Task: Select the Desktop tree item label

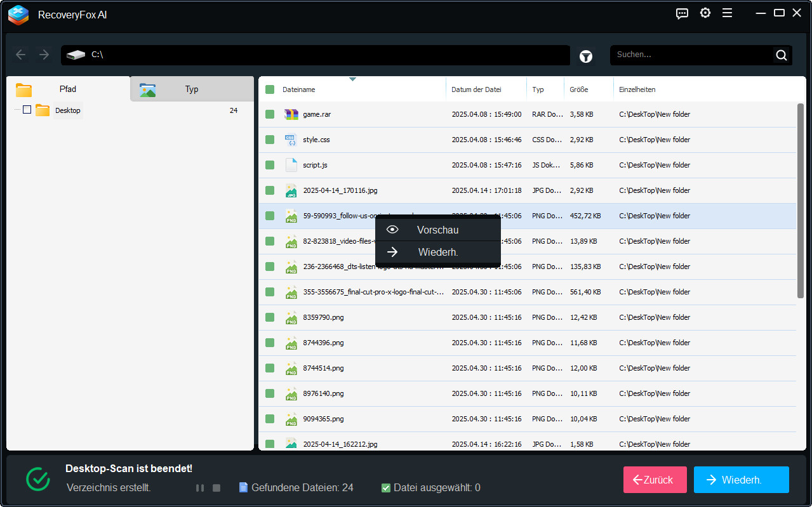Action: [68, 110]
